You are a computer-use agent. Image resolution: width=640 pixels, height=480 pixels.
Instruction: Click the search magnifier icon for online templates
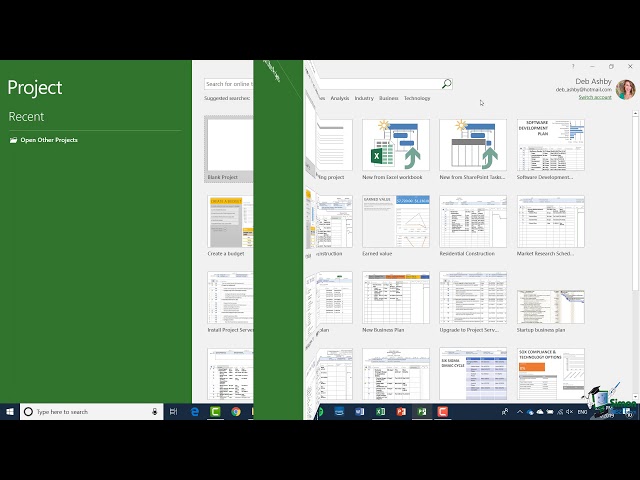coord(447,84)
